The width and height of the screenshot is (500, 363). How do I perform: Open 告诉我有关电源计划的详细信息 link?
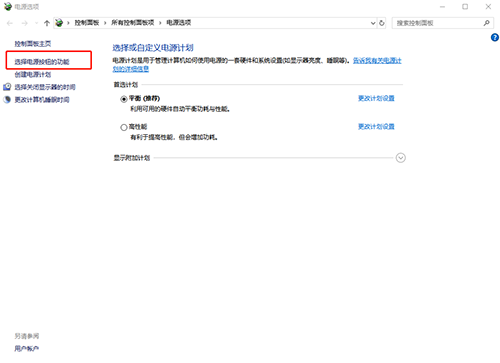tap(377, 61)
